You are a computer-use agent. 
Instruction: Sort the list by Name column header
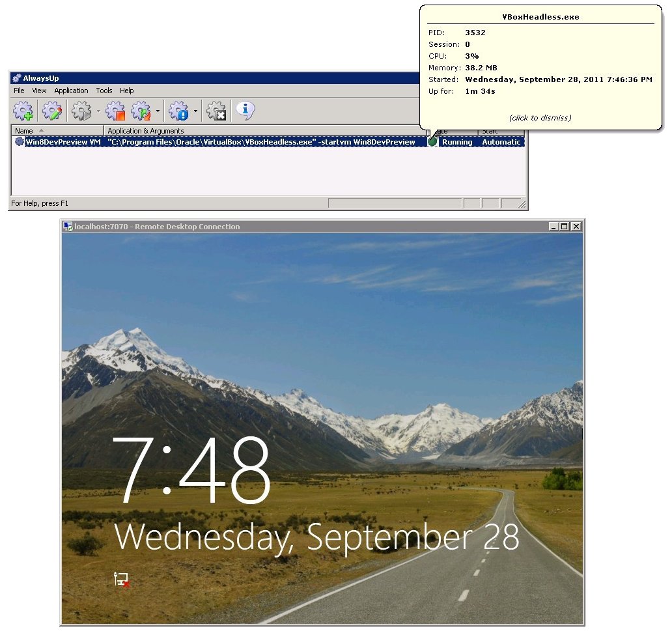(24, 131)
